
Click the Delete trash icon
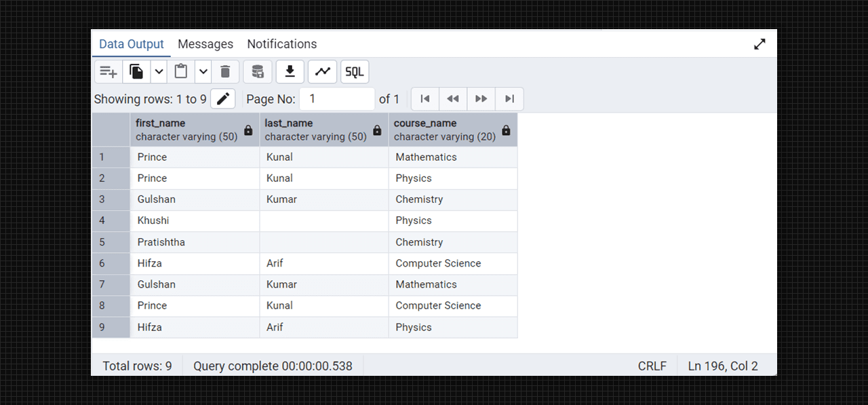(x=226, y=71)
